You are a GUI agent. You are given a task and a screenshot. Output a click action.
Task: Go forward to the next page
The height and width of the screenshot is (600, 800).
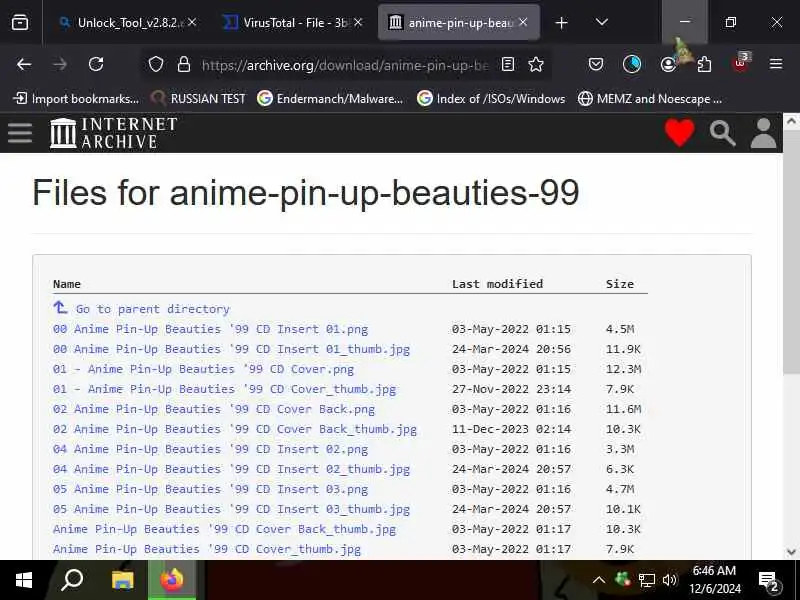point(60,64)
